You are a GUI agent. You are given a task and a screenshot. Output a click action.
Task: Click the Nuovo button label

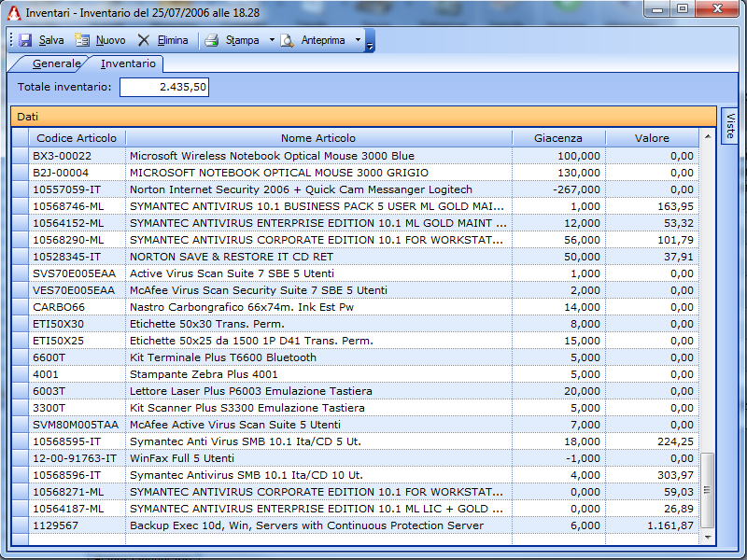pyautogui.click(x=110, y=40)
